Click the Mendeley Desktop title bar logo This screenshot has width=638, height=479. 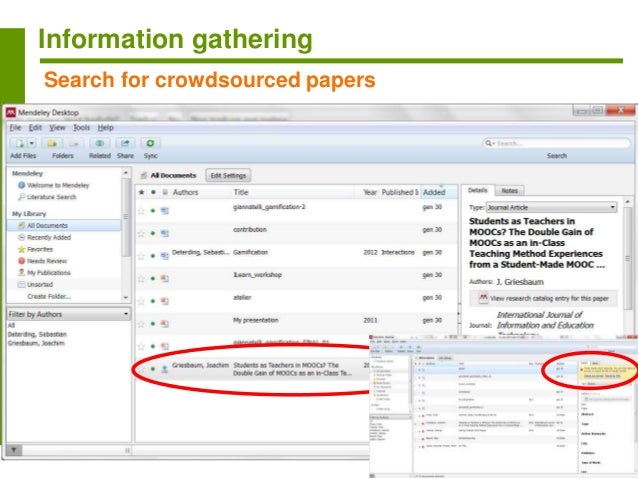11,112
